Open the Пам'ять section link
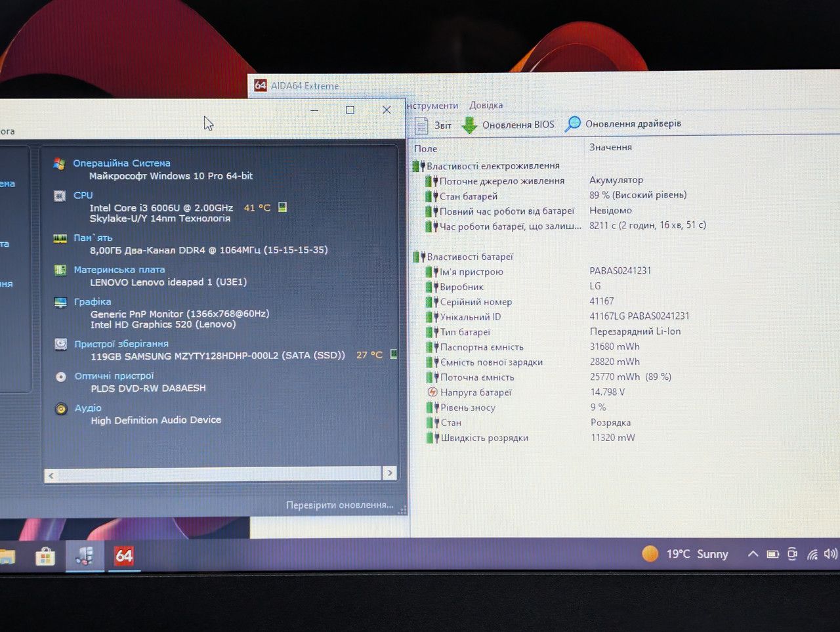The height and width of the screenshot is (632, 840). [93, 238]
